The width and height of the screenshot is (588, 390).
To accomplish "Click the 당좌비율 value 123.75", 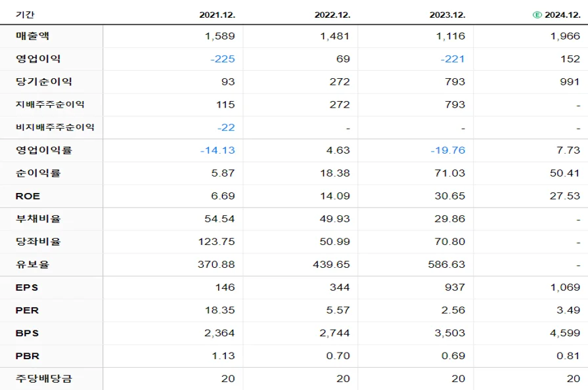I will pos(217,242).
